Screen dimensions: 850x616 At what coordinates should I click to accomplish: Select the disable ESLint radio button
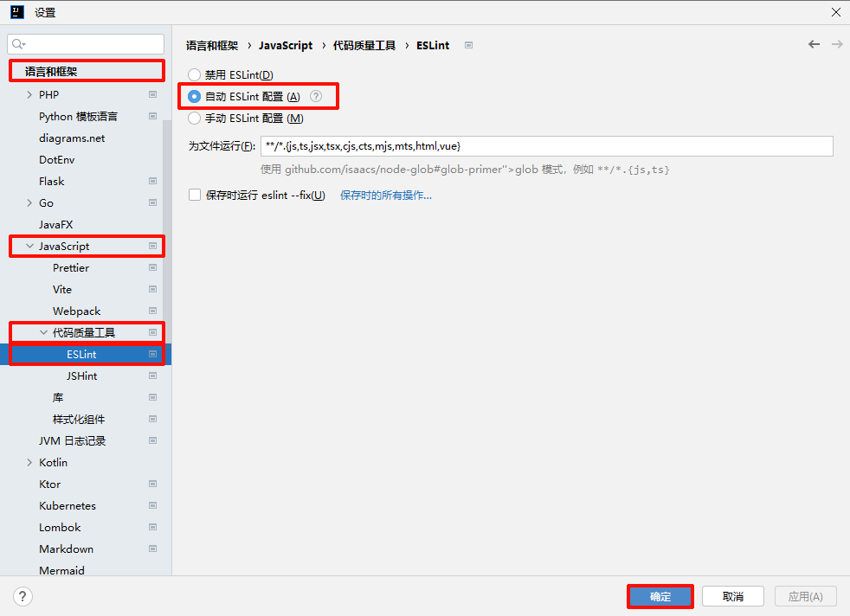click(x=195, y=75)
